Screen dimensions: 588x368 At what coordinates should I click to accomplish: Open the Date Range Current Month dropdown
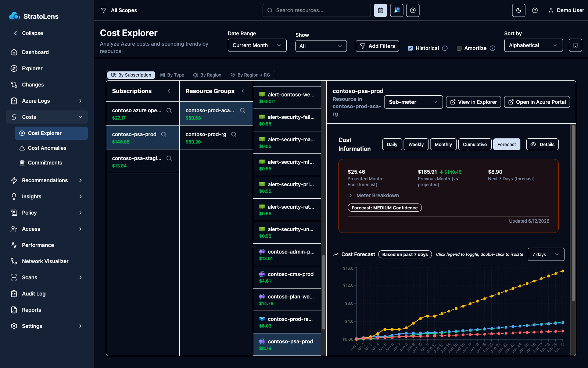pyautogui.click(x=257, y=45)
